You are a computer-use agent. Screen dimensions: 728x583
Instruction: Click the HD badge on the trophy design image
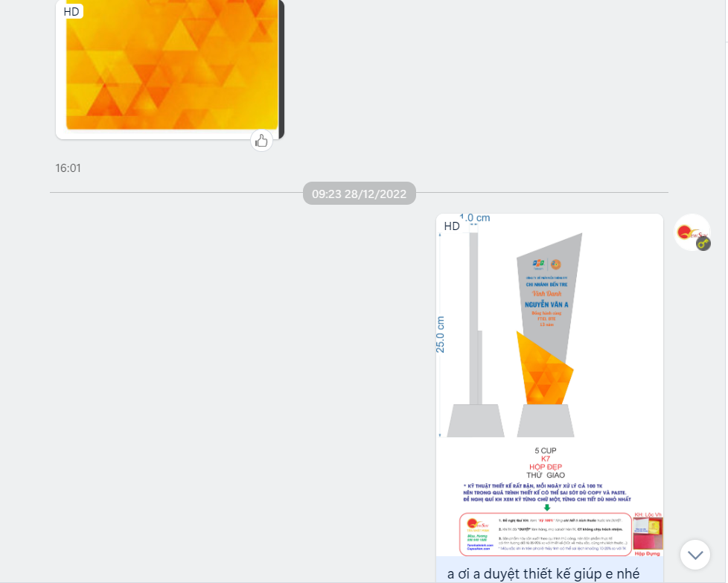452,226
